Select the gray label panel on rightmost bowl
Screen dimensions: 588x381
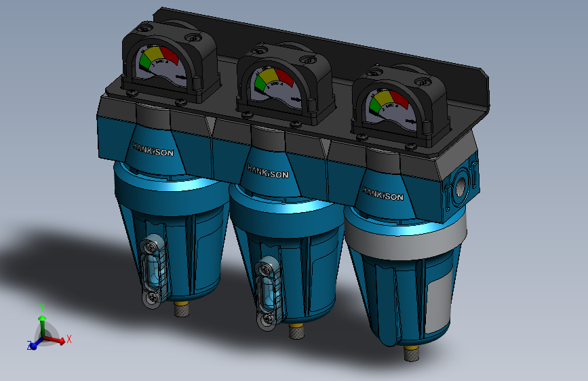[439, 302]
